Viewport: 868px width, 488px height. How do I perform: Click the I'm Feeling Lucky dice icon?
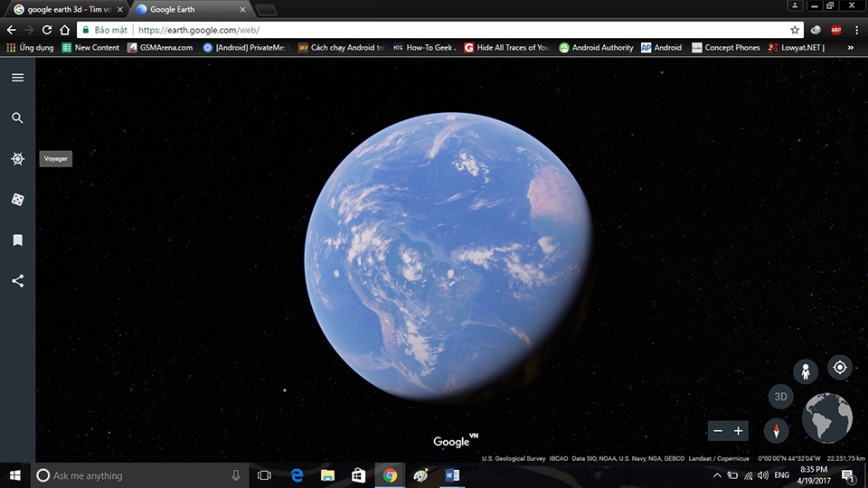tap(18, 199)
